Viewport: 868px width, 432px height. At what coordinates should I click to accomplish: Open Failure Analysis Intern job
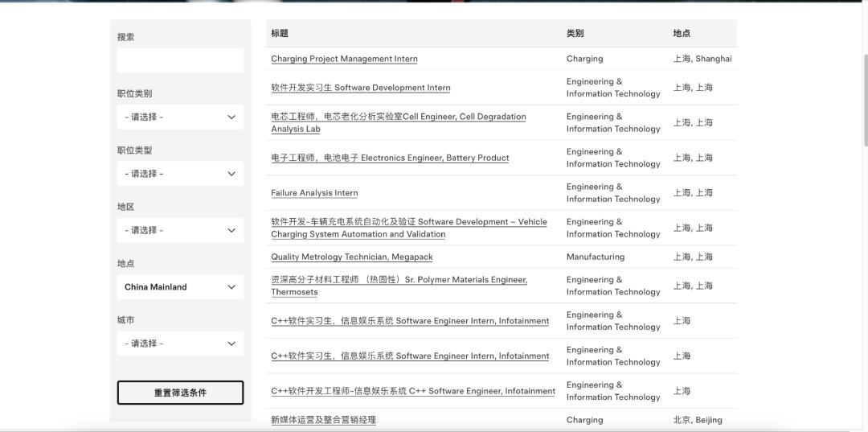[314, 193]
